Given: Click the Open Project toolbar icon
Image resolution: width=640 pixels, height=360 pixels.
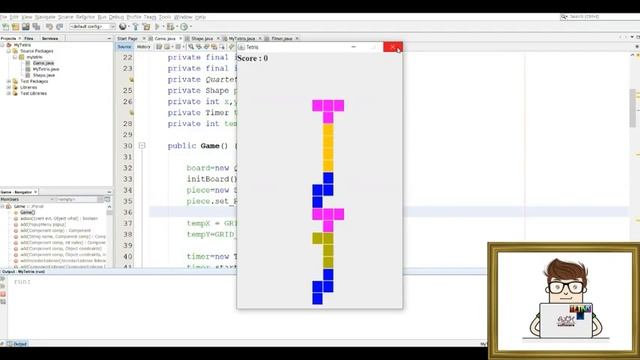Looking at the screenshot, I should point(26,27).
